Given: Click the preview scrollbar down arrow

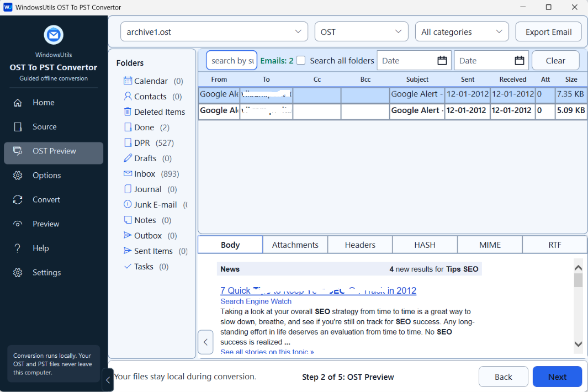Looking at the screenshot, I should 578,344.
